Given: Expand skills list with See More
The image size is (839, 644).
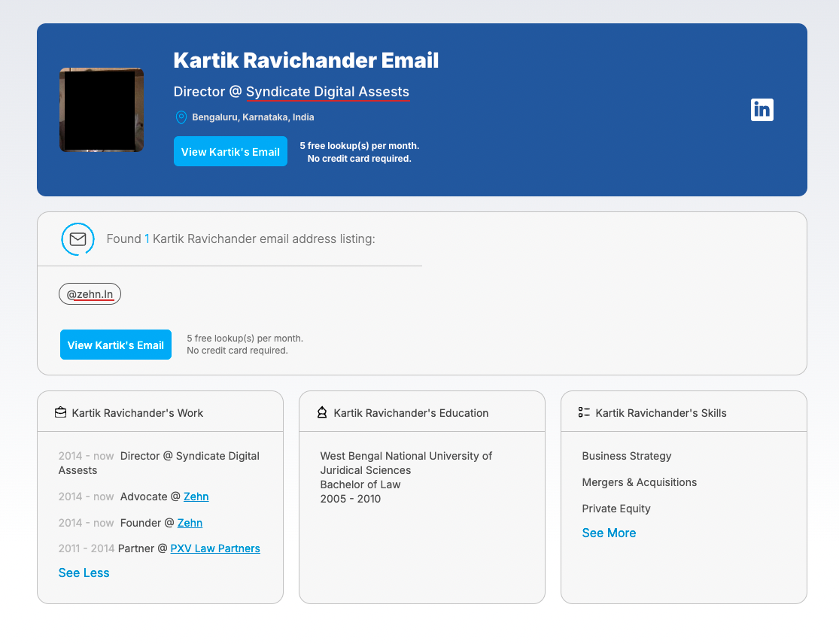Looking at the screenshot, I should [609, 533].
